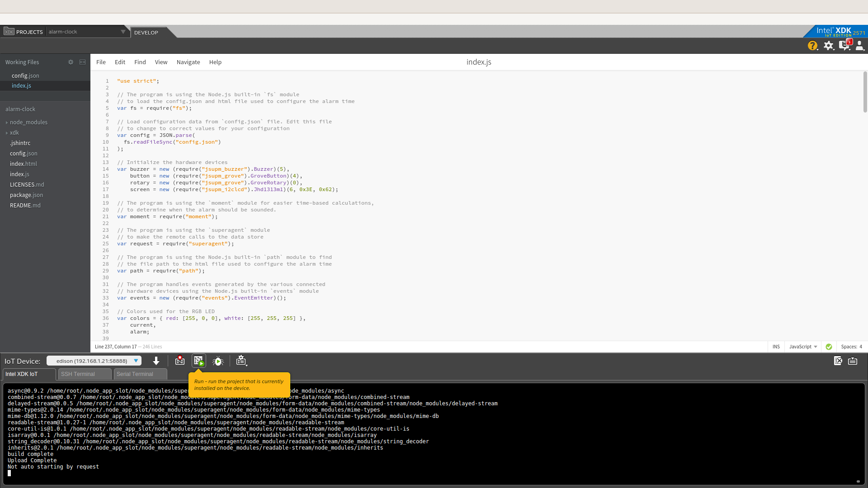The height and width of the screenshot is (488, 868).
Task: Open the Edit menu
Action: click(120, 62)
